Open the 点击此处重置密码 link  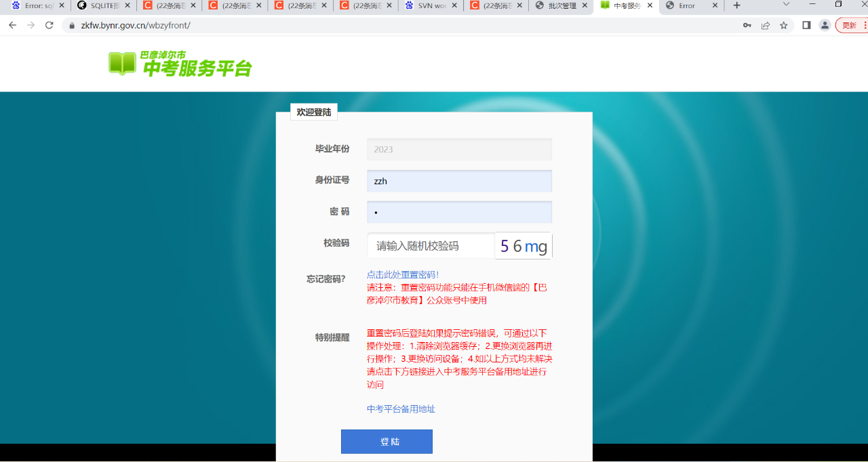point(403,274)
